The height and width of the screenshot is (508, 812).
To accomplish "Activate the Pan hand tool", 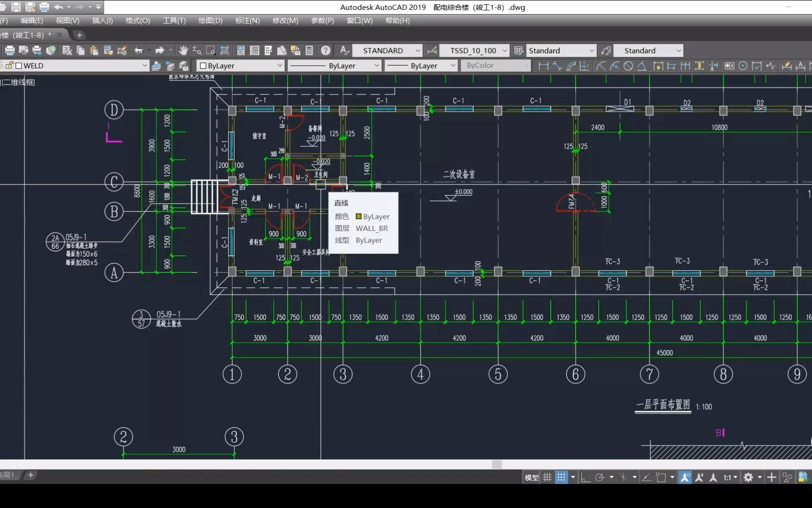I will (x=183, y=50).
